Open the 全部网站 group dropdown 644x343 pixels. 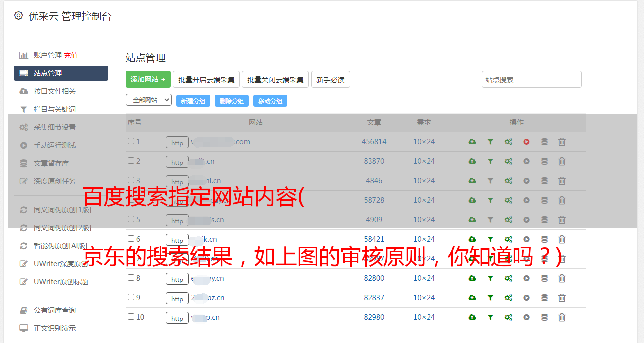coord(149,100)
